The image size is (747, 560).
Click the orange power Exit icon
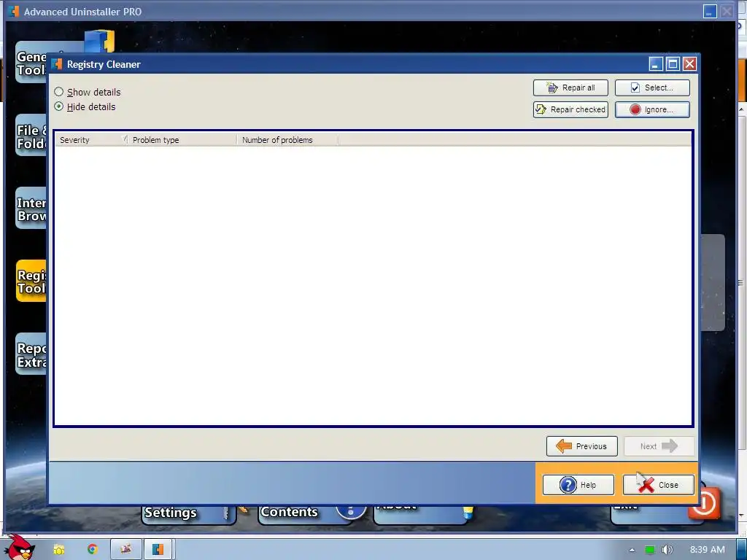pyautogui.click(x=704, y=503)
